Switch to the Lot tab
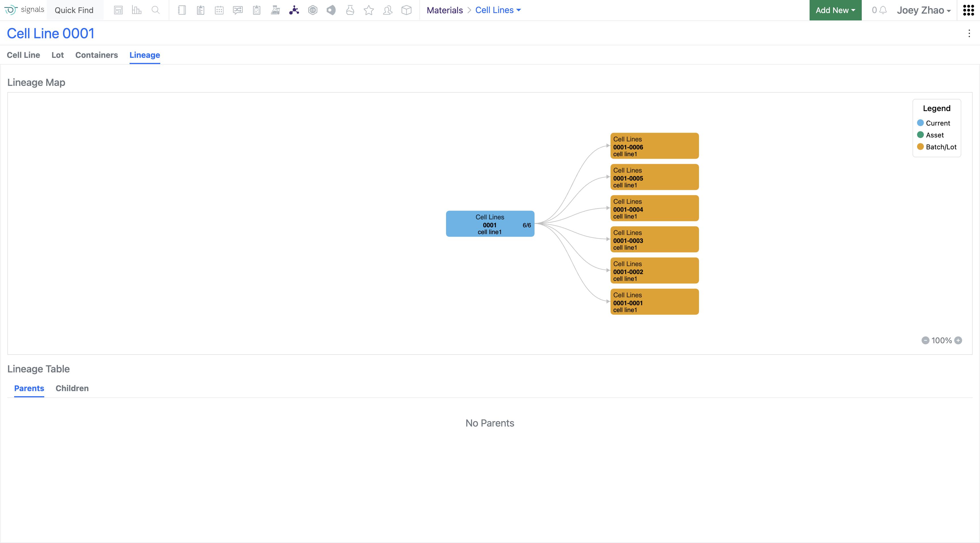This screenshot has height=543, width=980. (58, 55)
